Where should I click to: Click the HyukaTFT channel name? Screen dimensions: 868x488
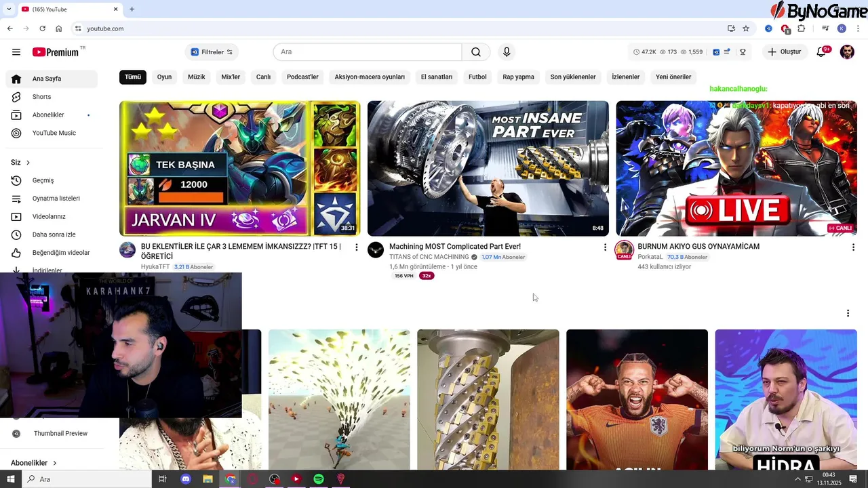(155, 267)
